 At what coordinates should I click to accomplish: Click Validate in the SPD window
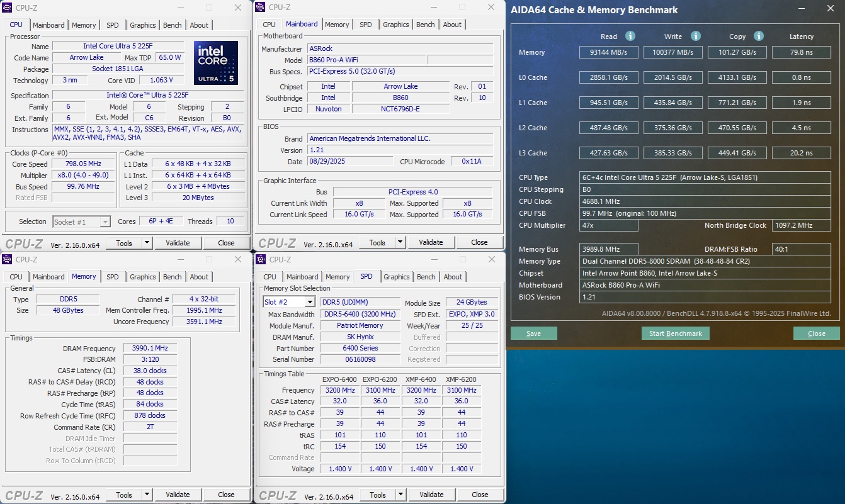click(431, 495)
